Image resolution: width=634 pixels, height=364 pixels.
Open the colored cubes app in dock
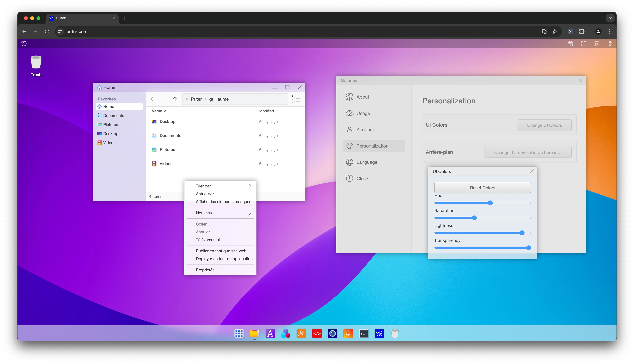coord(286,333)
